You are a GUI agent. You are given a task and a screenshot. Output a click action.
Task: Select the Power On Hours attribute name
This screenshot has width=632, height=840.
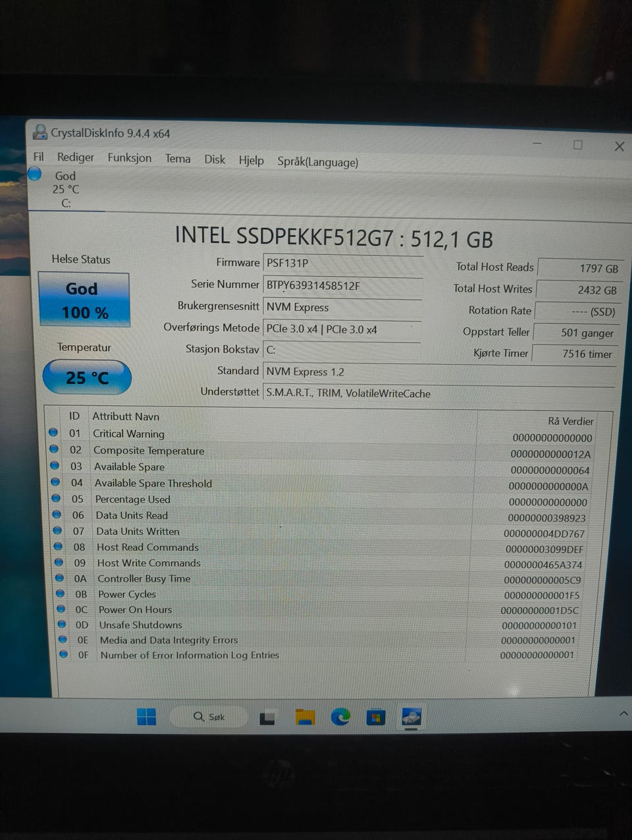tap(135, 610)
